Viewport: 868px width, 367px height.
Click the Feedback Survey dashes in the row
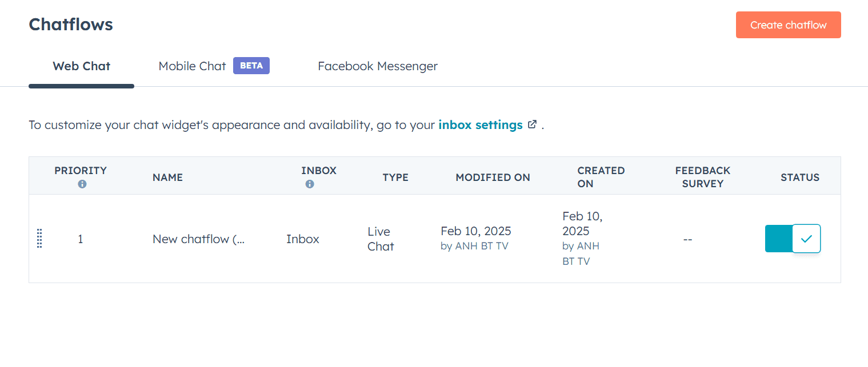[687, 239]
